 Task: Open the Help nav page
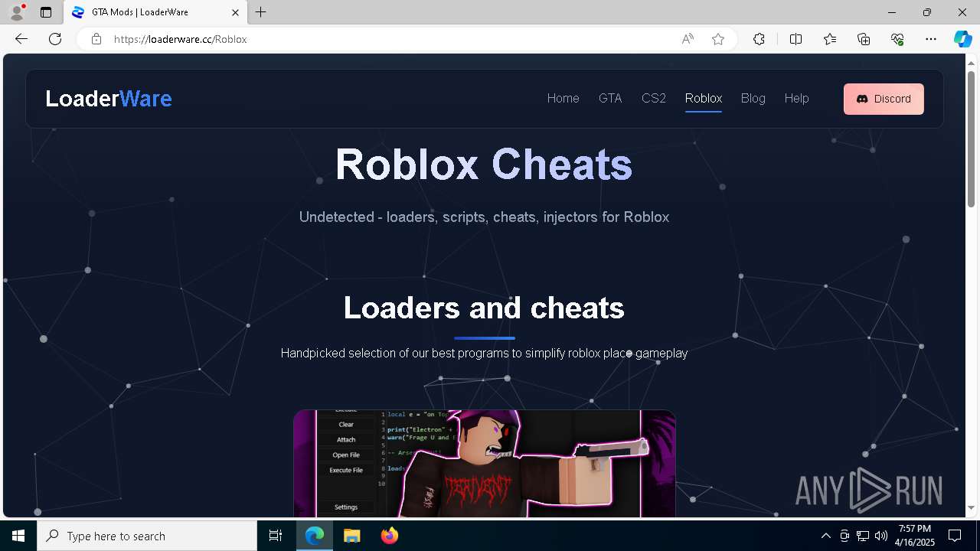[x=796, y=98]
